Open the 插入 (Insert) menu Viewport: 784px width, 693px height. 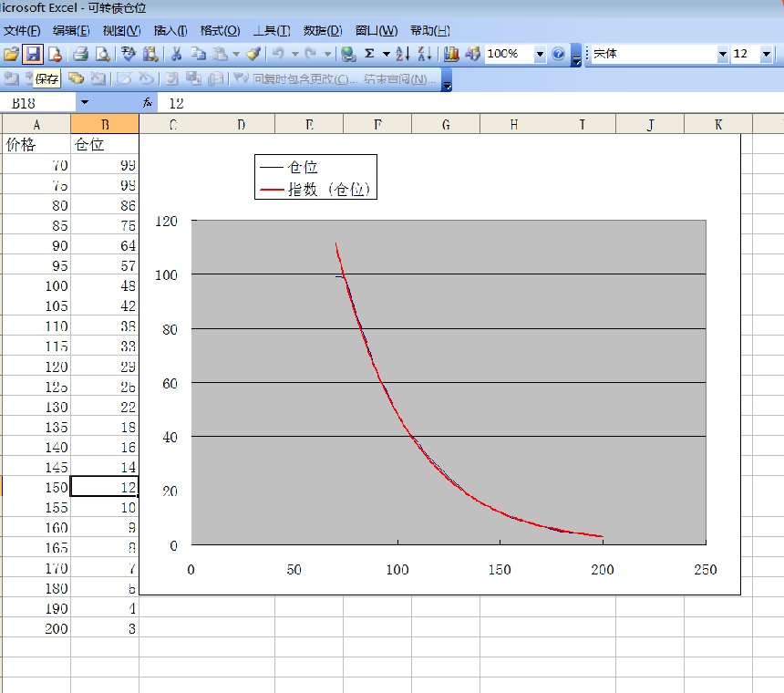pyautogui.click(x=170, y=30)
